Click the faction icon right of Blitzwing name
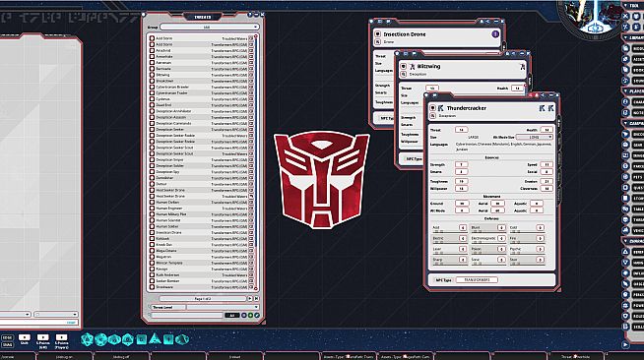The height and width of the screenshot is (360, 644). (x=523, y=67)
